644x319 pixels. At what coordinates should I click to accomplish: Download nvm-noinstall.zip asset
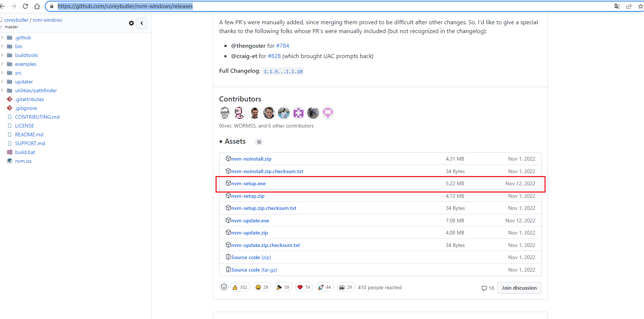(x=251, y=159)
